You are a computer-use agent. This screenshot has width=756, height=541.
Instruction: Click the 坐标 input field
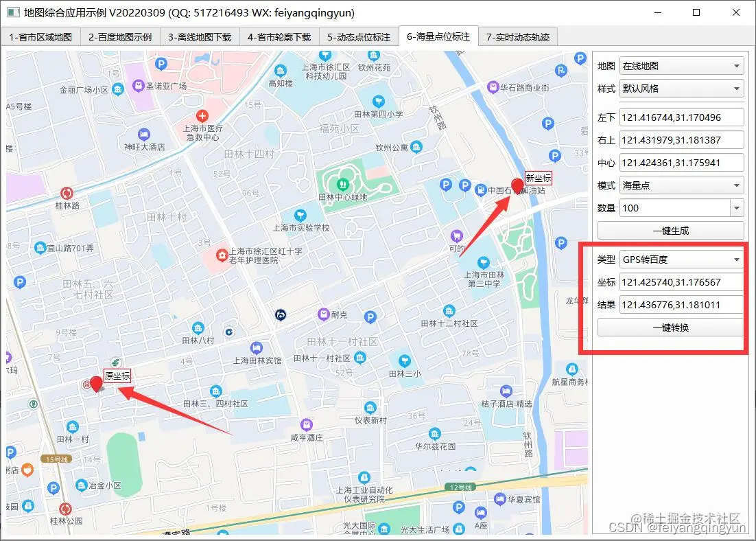click(681, 282)
